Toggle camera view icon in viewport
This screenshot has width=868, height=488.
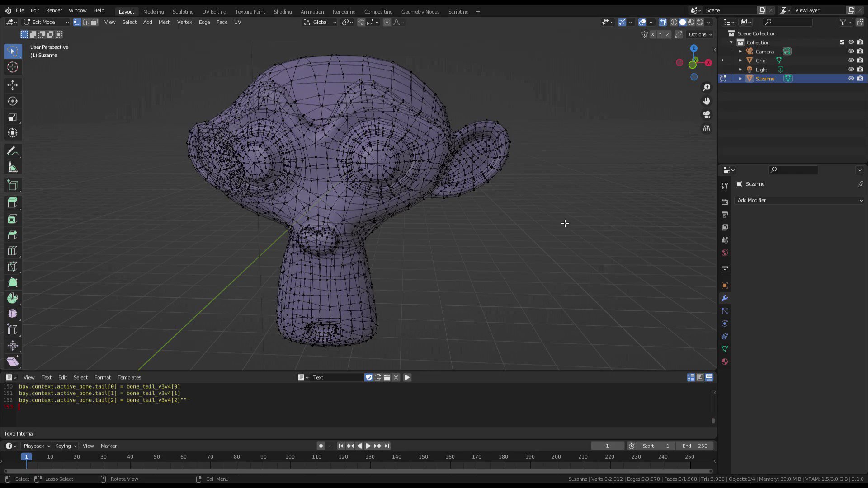[707, 115]
